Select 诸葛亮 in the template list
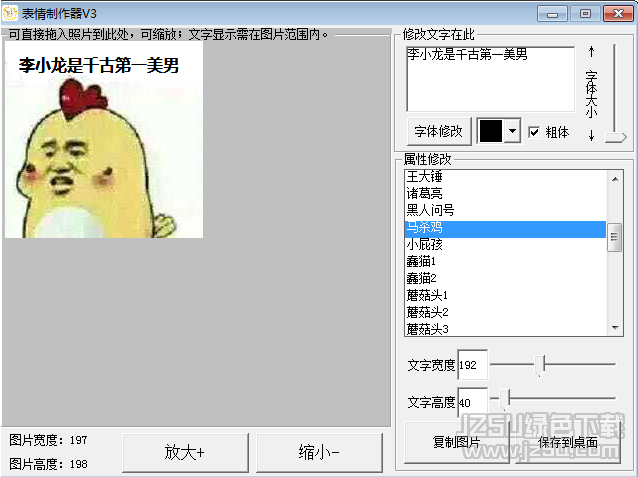Screen dimensions: 638x477 coord(505,193)
